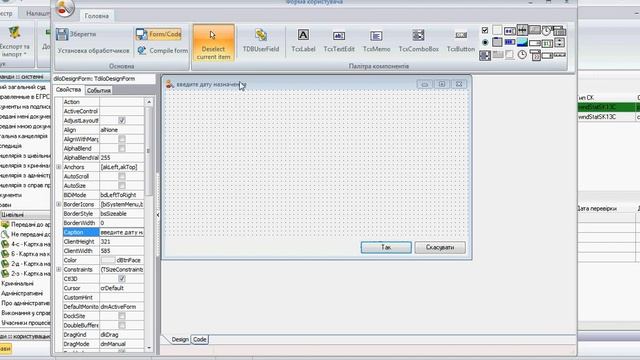
Task: Click the Color property clBtnFace swatch
Action: [x=108, y=260]
